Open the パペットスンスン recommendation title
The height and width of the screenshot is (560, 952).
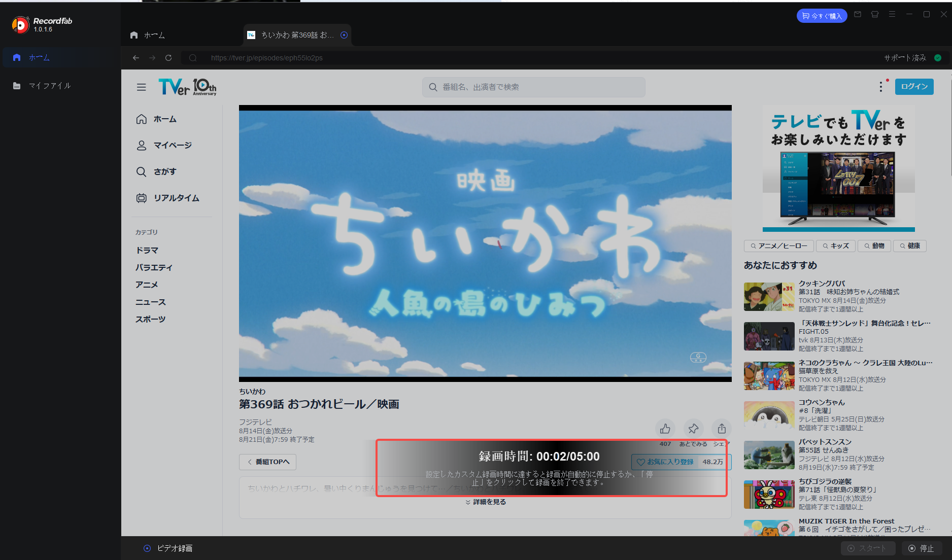click(x=825, y=442)
